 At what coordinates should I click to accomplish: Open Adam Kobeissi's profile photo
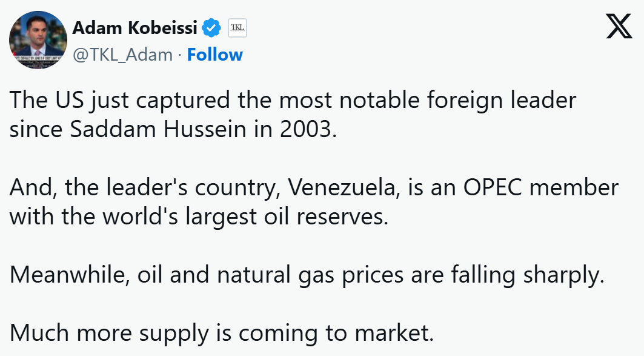(x=38, y=39)
